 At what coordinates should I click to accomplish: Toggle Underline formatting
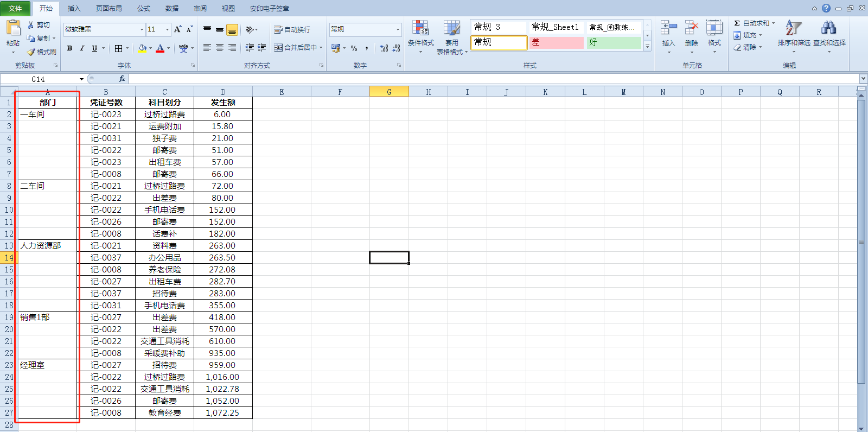point(94,48)
